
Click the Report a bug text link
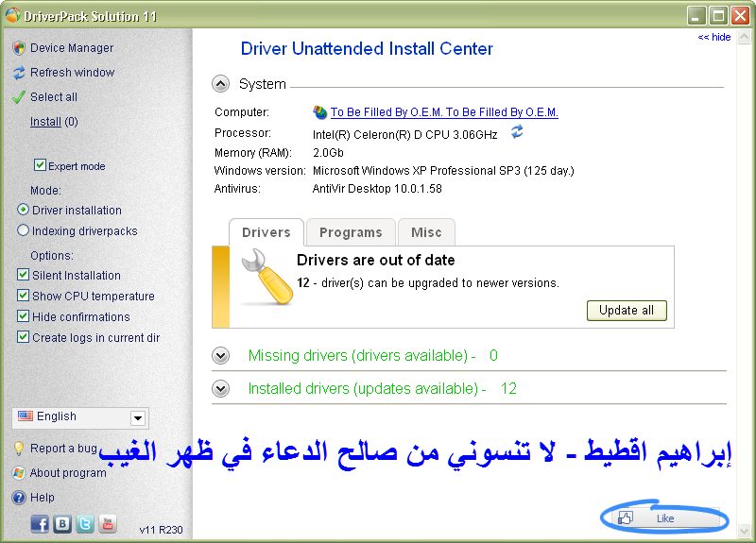(x=63, y=448)
